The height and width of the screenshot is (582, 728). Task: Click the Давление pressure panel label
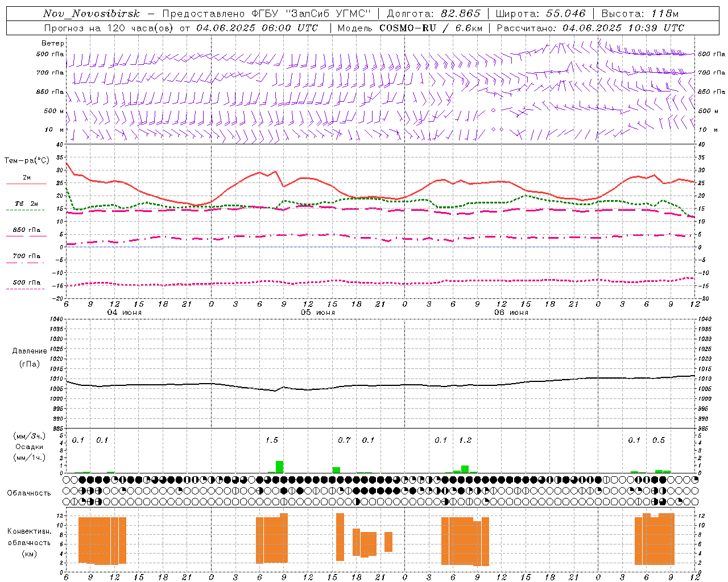coord(29,351)
